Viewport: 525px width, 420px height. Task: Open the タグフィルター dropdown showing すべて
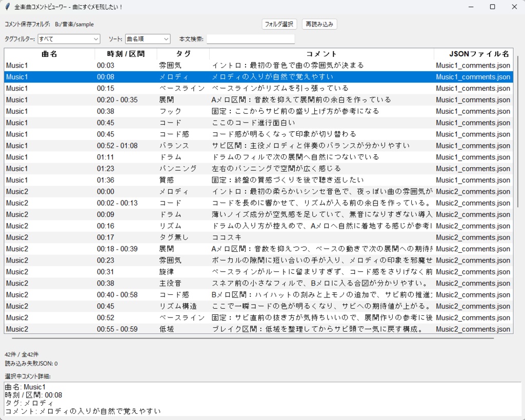click(69, 39)
